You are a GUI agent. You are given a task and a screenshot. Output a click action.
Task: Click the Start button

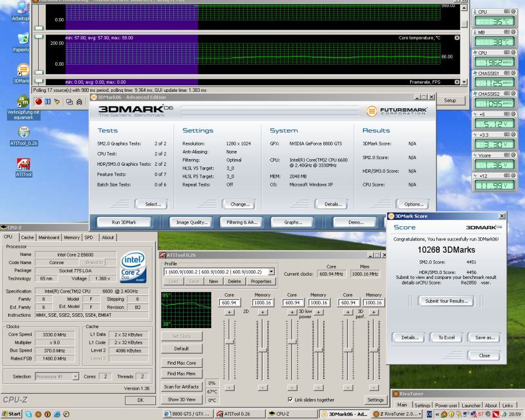pyautogui.click(x=11, y=414)
